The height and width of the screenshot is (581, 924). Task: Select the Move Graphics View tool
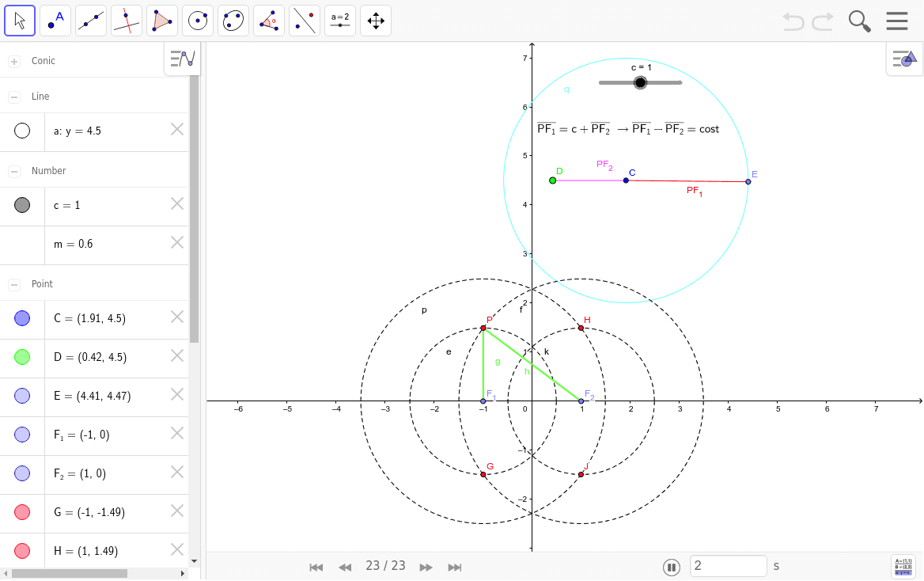[376, 21]
